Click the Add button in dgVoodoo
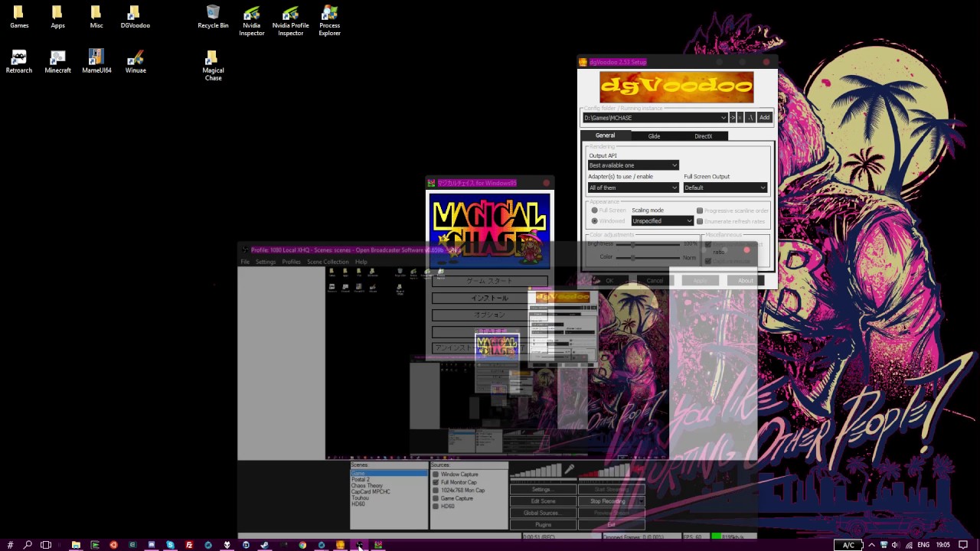The width and height of the screenshot is (980, 551). coord(764,118)
